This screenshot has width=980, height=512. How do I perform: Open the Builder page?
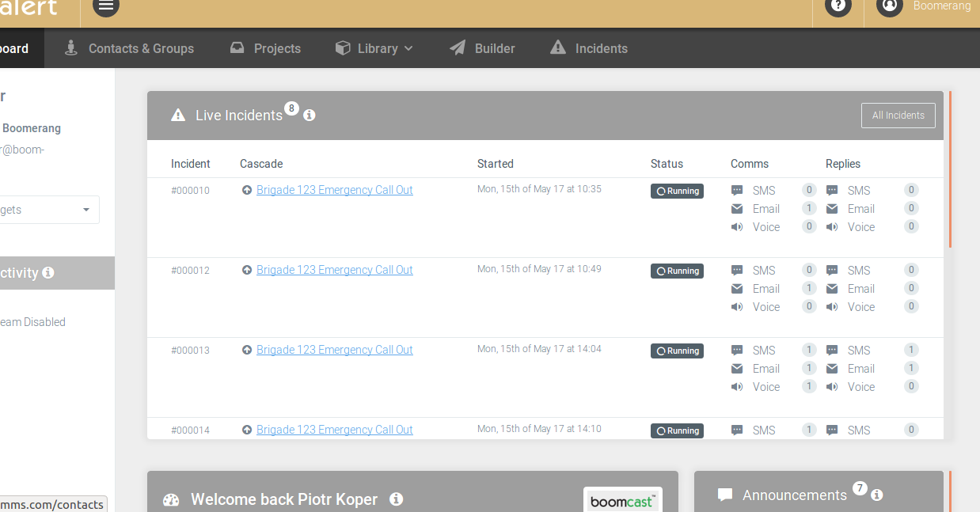482,48
